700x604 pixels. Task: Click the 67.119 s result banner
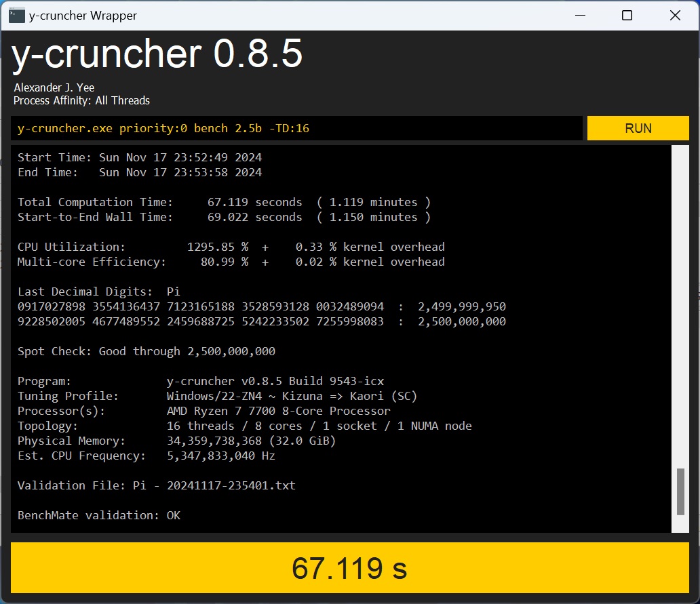[349, 567]
